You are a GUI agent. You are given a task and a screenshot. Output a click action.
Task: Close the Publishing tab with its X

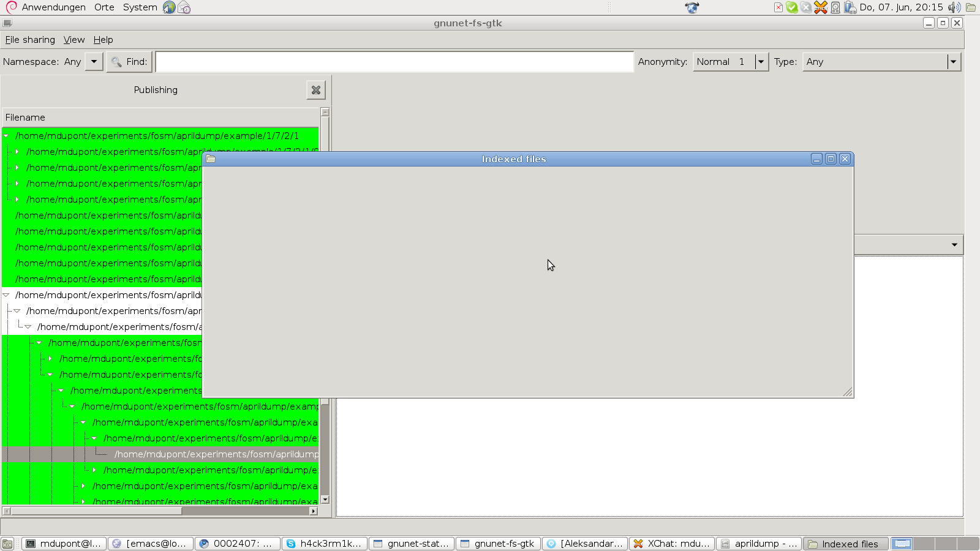click(x=315, y=90)
